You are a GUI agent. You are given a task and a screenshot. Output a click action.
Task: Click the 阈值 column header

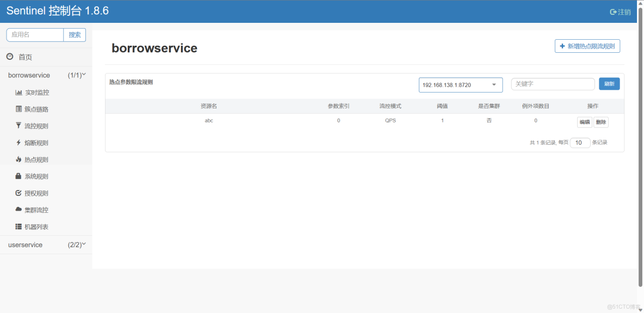coord(442,106)
